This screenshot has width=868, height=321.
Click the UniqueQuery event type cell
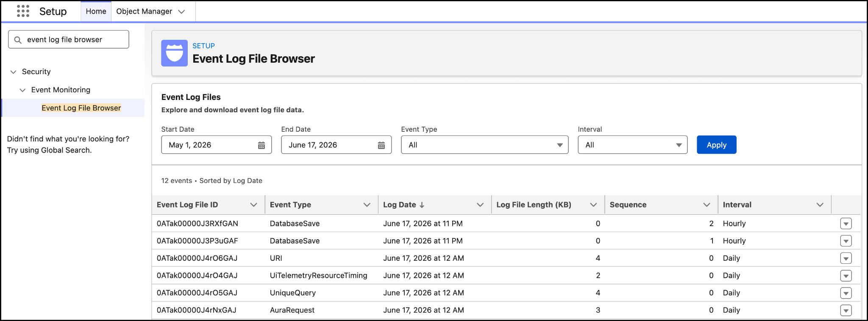coord(292,293)
